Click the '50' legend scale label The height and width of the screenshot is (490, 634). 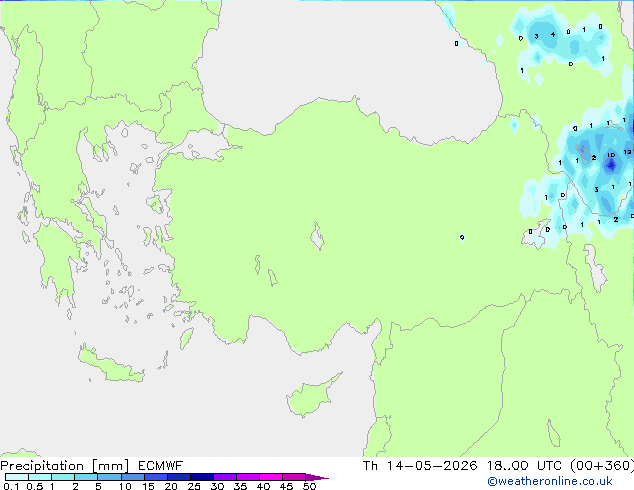pyautogui.click(x=309, y=486)
